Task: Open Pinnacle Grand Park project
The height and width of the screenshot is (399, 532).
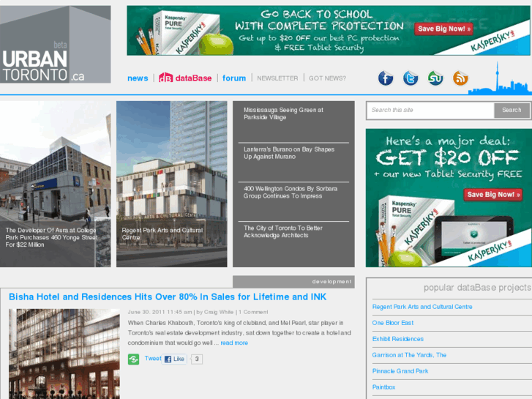Action: pos(400,371)
